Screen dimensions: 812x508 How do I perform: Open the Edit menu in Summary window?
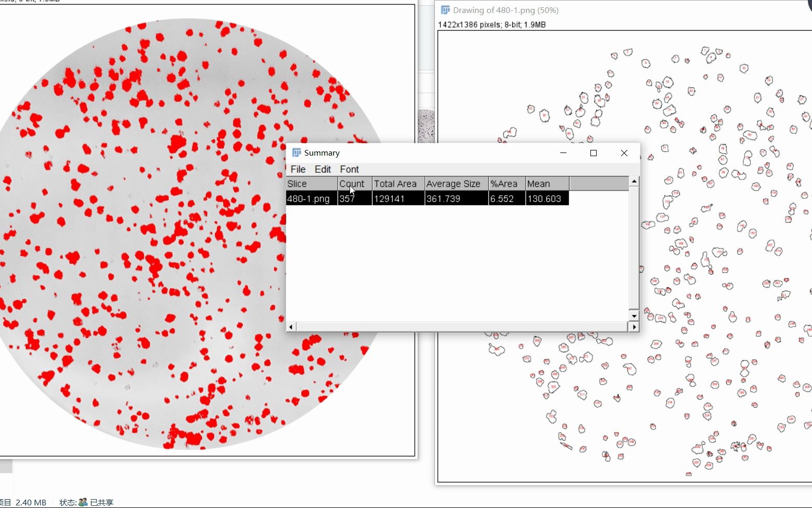(323, 169)
